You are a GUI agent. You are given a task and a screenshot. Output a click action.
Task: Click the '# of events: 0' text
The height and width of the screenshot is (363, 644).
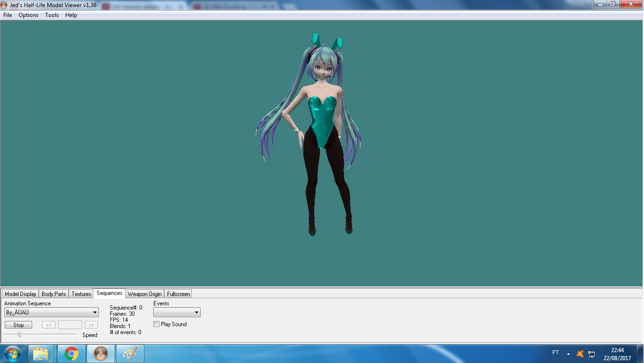(x=125, y=332)
